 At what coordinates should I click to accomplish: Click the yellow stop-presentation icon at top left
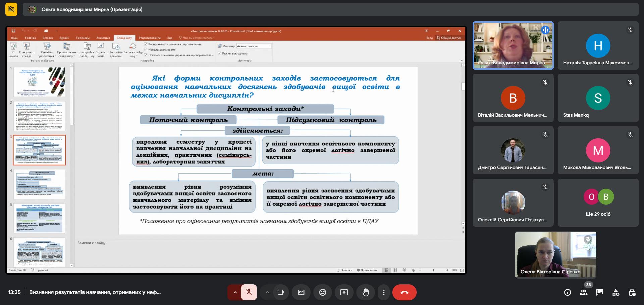(11, 9)
